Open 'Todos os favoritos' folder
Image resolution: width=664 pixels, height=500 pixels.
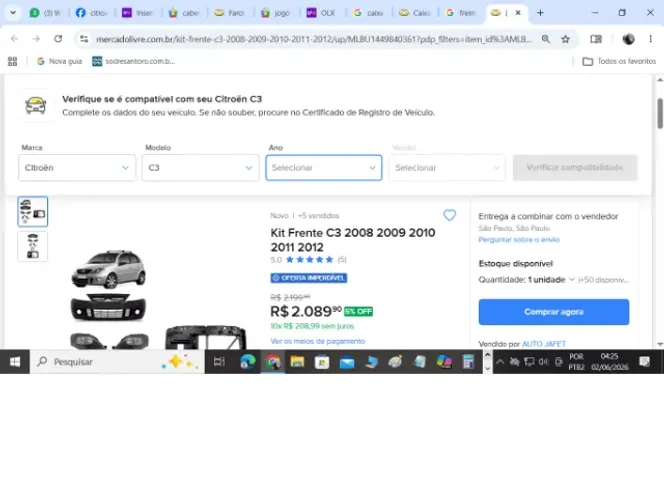(619, 61)
